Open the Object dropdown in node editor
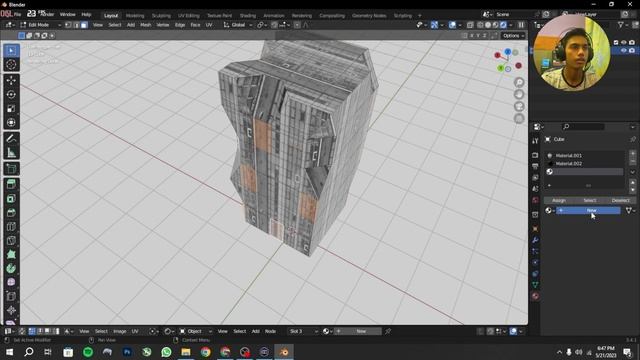640x360 pixels. [196, 331]
